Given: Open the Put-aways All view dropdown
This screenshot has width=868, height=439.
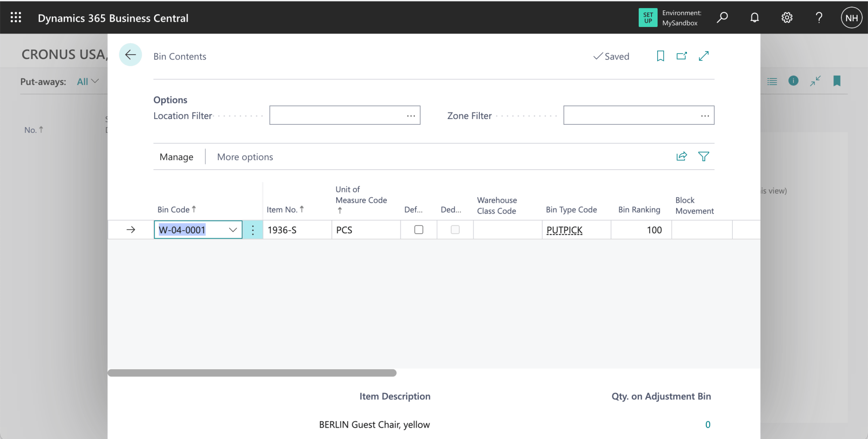Looking at the screenshot, I should pos(88,81).
